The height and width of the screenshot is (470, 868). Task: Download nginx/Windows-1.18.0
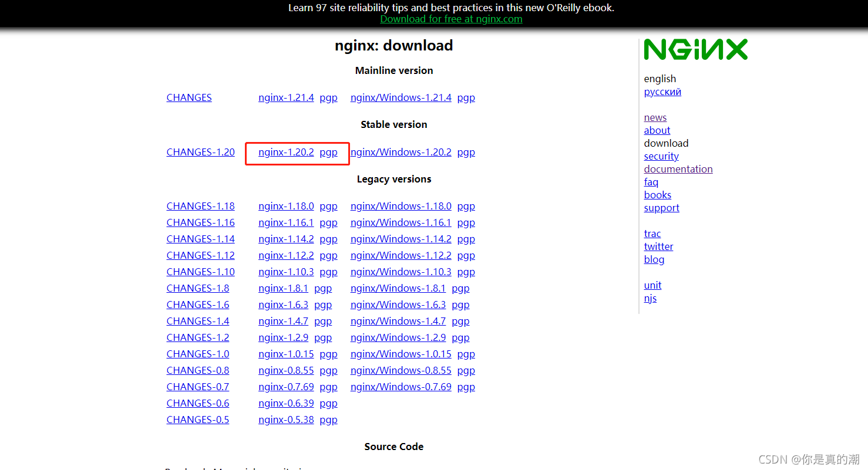click(x=401, y=206)
